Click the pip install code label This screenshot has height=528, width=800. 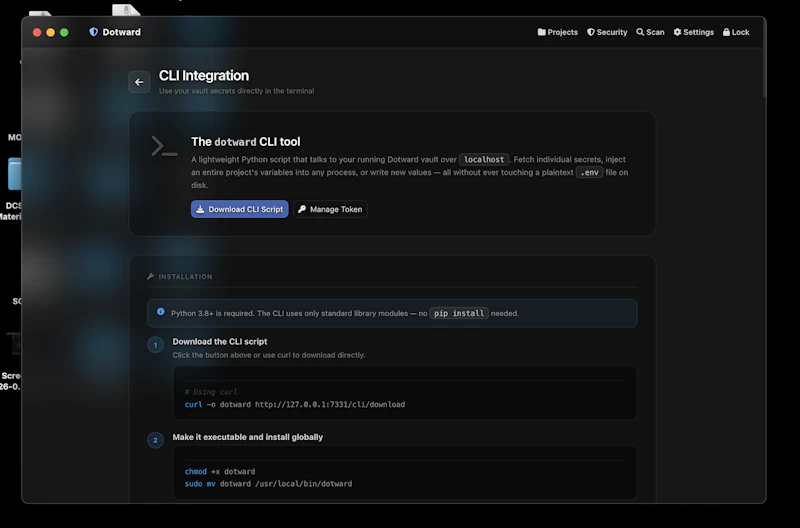click(459, 313)
